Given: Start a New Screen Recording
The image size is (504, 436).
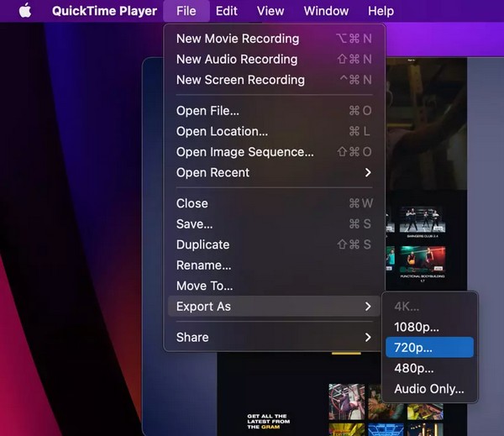Looking at the screenshot, I should point(274,80).
